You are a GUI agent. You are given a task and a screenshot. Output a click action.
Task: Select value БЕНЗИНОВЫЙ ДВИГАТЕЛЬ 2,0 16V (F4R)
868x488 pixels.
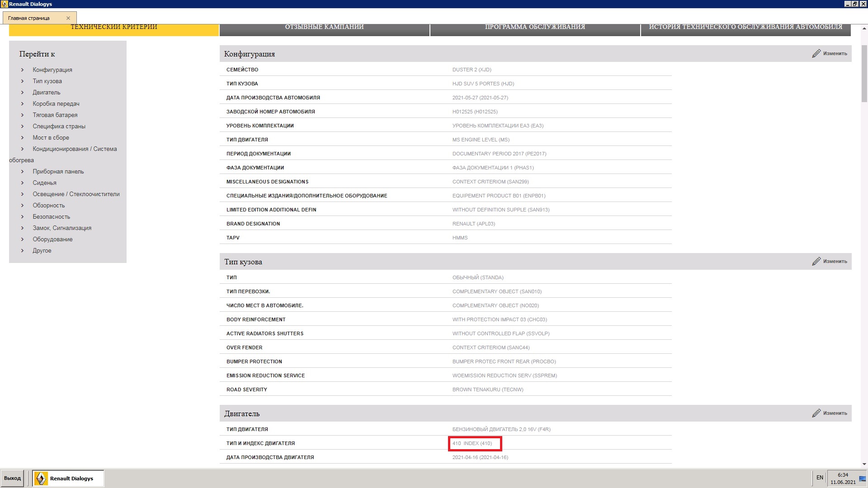tap(501, 429)
